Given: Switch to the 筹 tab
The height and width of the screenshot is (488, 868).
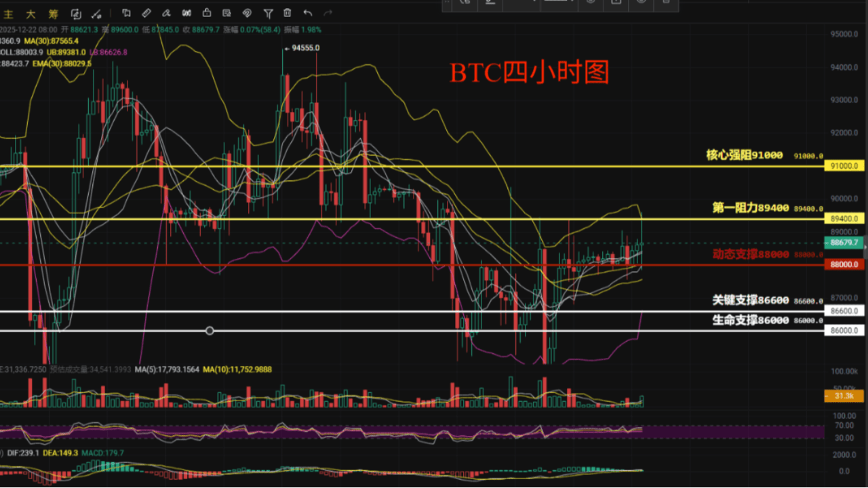Looking at the screenshot, I should (54, 14).
